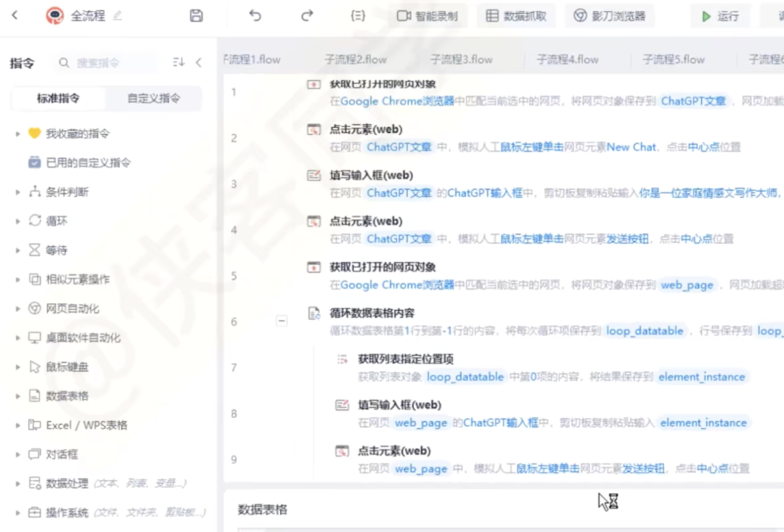
Task: Select step 4 点击元素(web) icon
Action: pyautogui.click(x=314, y=221)
